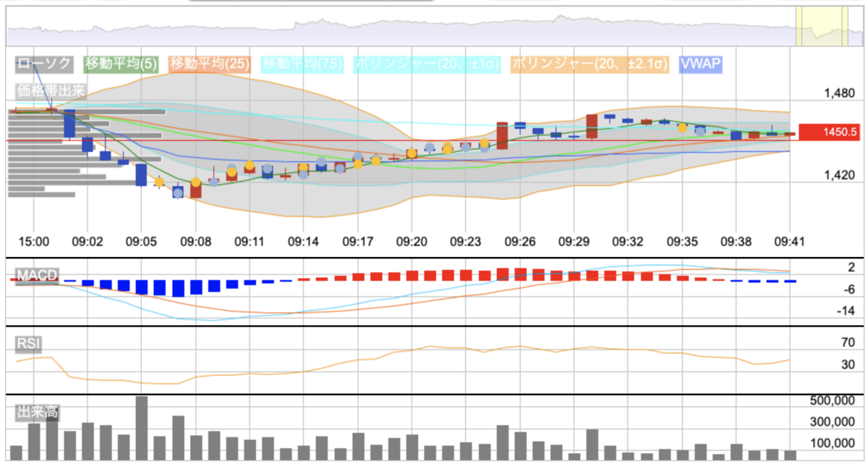868x467 pixels.
Task: Click the 09:20 time axis label
Action: tap(412, 240)
